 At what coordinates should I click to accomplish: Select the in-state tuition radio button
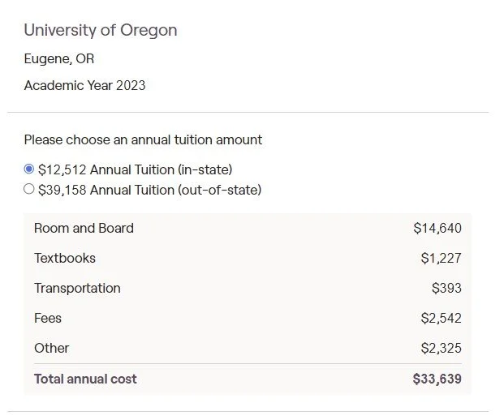coord(29,169)
